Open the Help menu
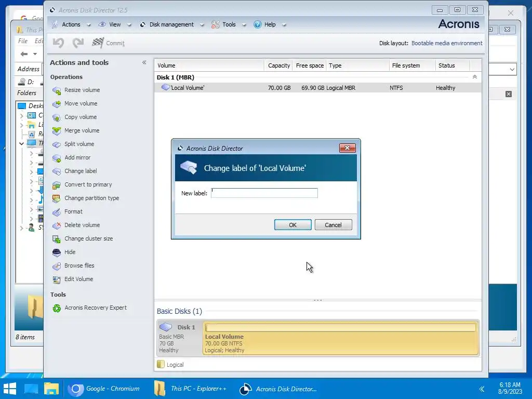The width and height of the screenshot is (532, 399). 270,24
